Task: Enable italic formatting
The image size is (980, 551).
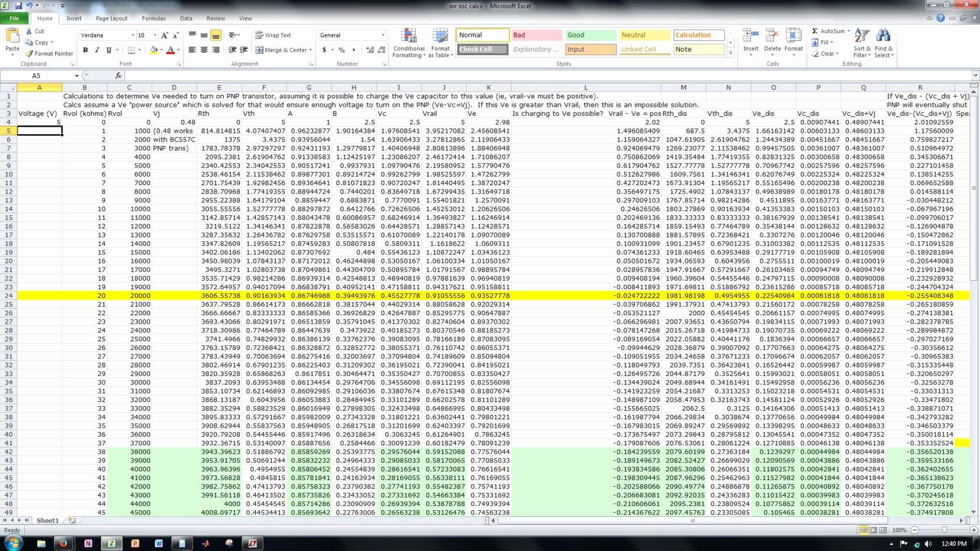Action: 96,50
